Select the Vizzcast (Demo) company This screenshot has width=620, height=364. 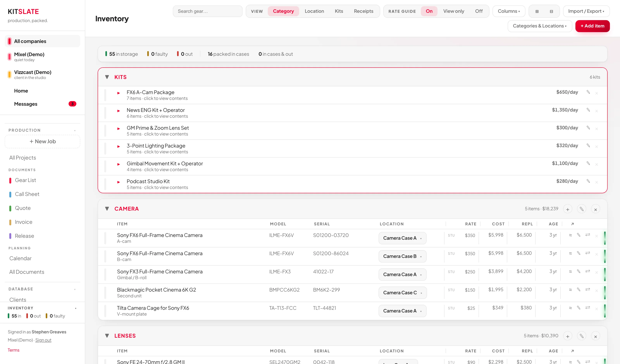pos(43,75)
